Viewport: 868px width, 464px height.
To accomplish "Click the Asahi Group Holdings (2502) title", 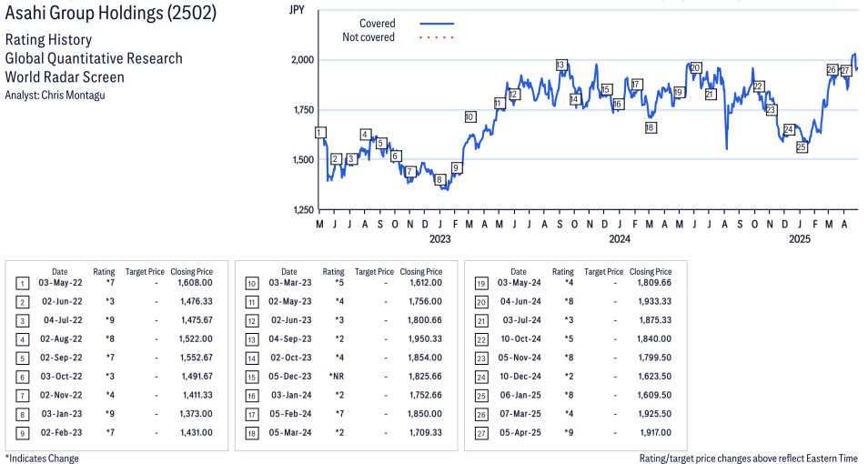I will click(111, 13).
